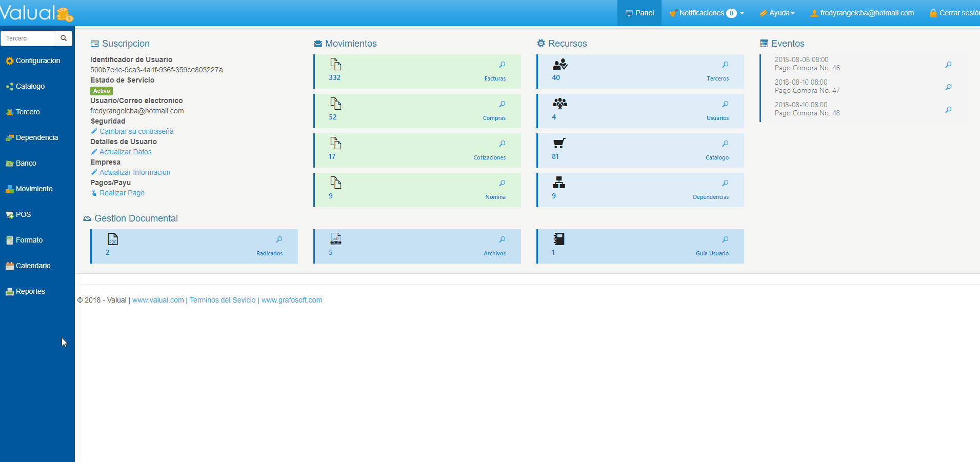
Task: Click the Catalogo shopping cart icon
Action: (559, 144)
